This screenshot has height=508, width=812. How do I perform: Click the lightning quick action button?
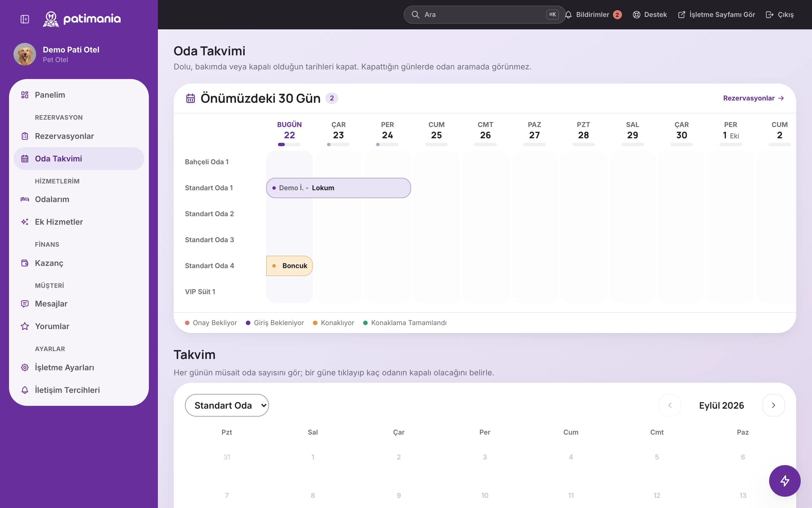(x=785, y=481)
